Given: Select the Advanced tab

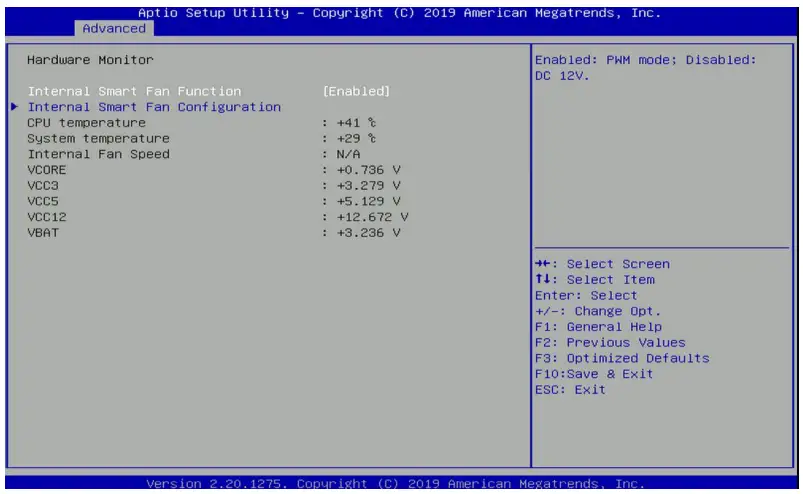Looking at the screenshot, I should pyautogui.click(x=114, y=28).
